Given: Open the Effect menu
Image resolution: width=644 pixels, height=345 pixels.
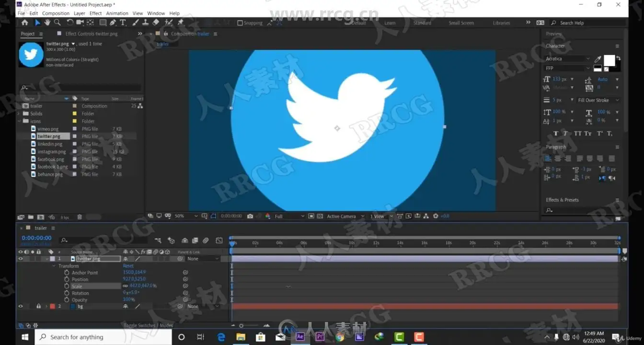Looking at the screenshot, I should [x=96, y=13].
